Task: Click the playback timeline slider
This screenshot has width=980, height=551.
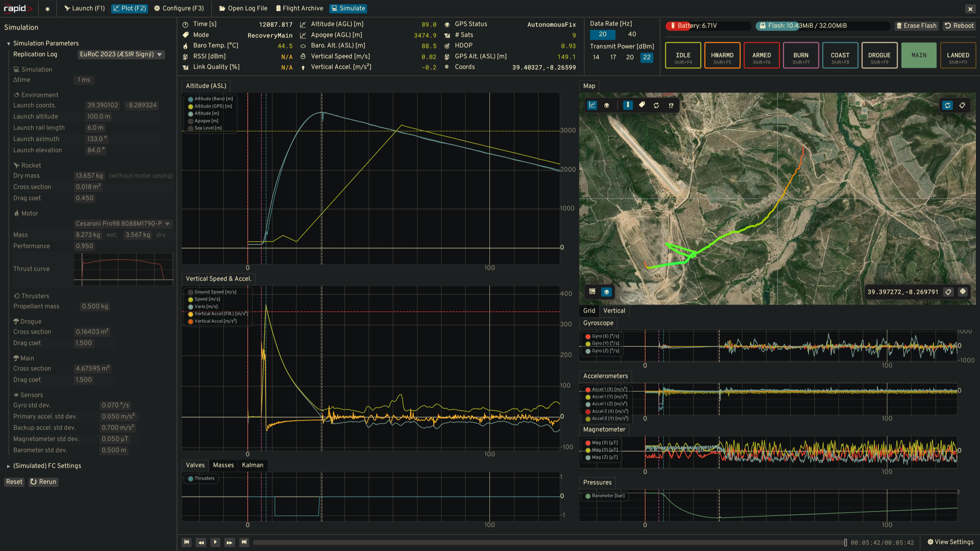Action: point(548,542)
